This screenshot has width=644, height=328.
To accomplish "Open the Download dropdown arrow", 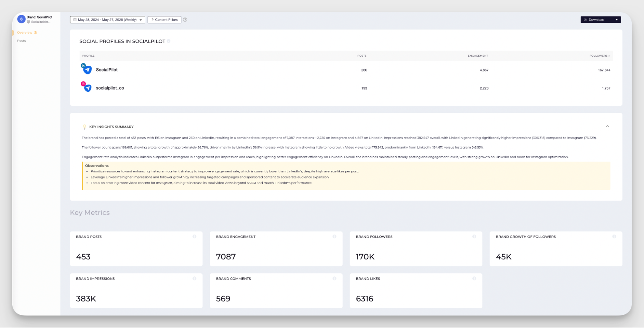I will (x=617, y=20).
